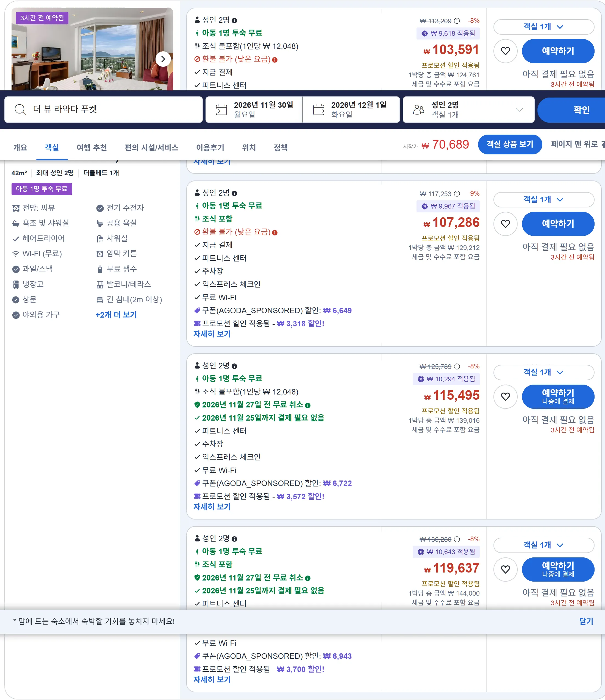
Task: Click the hotel name search field
Action: point(103,109)
